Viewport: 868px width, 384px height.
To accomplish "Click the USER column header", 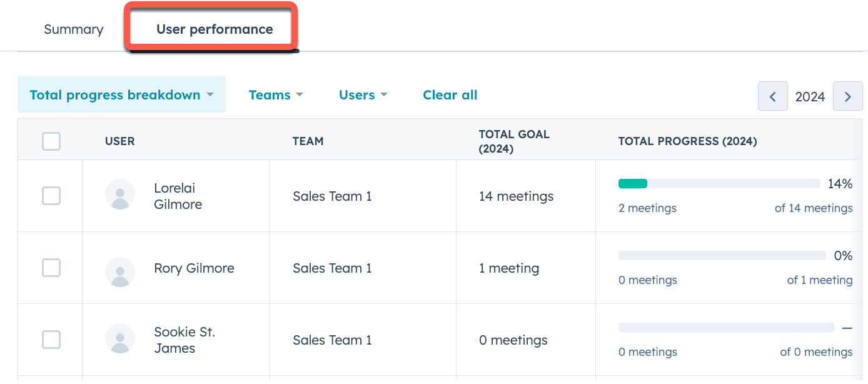I will 120,141.
